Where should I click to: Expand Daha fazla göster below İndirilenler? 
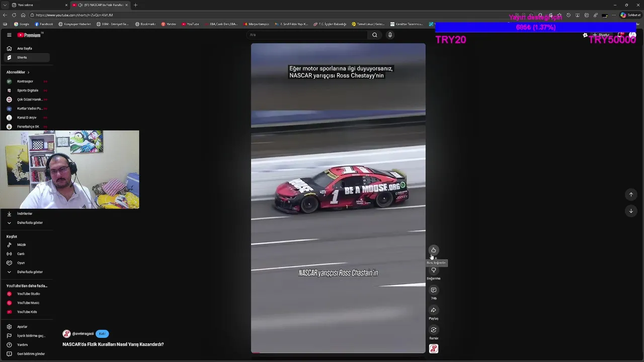[x=26, y=223]
